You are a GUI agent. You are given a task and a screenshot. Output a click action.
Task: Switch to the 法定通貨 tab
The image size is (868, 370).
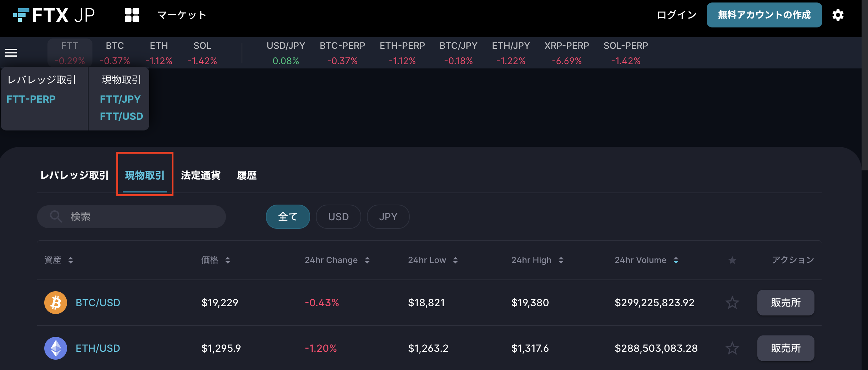[201, 175]
